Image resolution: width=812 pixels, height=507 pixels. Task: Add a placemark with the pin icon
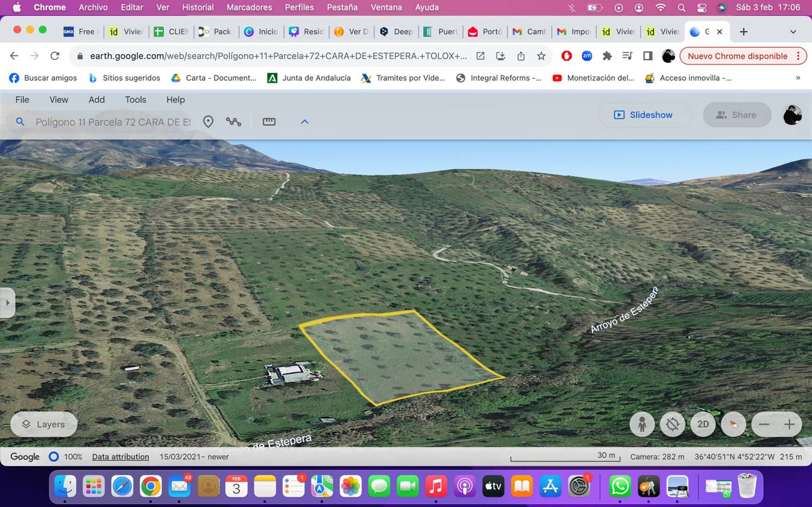(208, 122)
